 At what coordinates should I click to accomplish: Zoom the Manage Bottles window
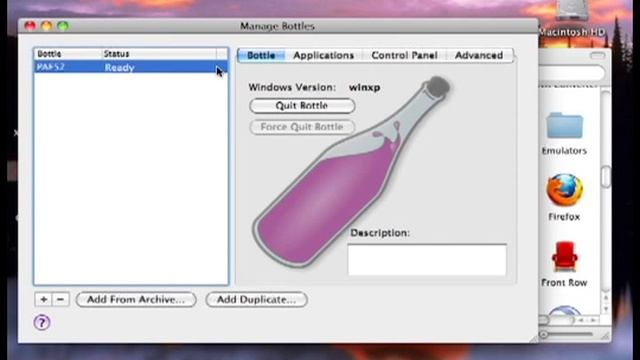(63, 26)
